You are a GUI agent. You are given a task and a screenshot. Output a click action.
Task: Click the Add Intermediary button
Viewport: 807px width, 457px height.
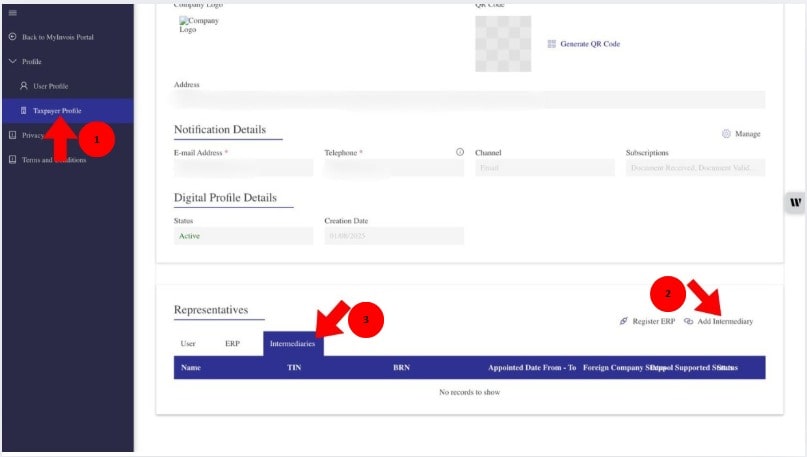click(718, 321)
